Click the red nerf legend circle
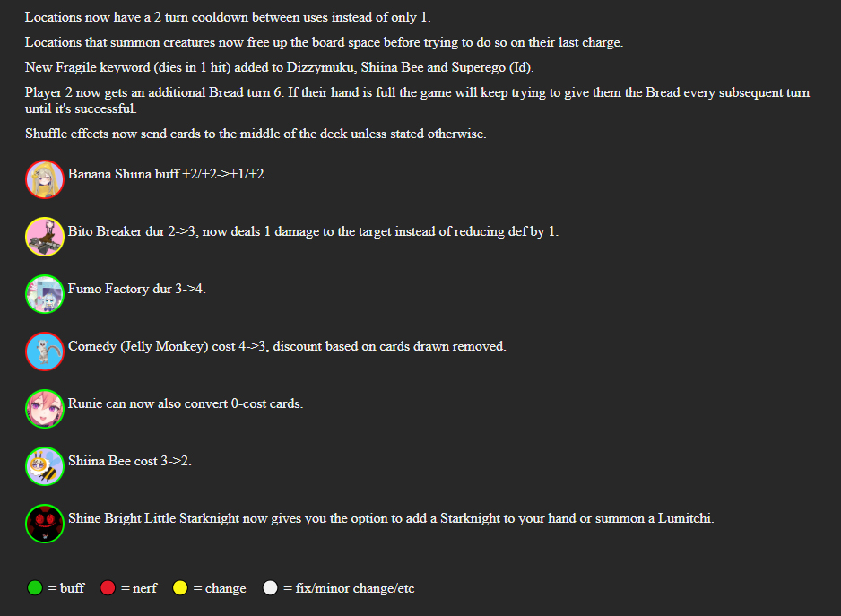This screenshot has height=616, width=841. coord(108,588)
